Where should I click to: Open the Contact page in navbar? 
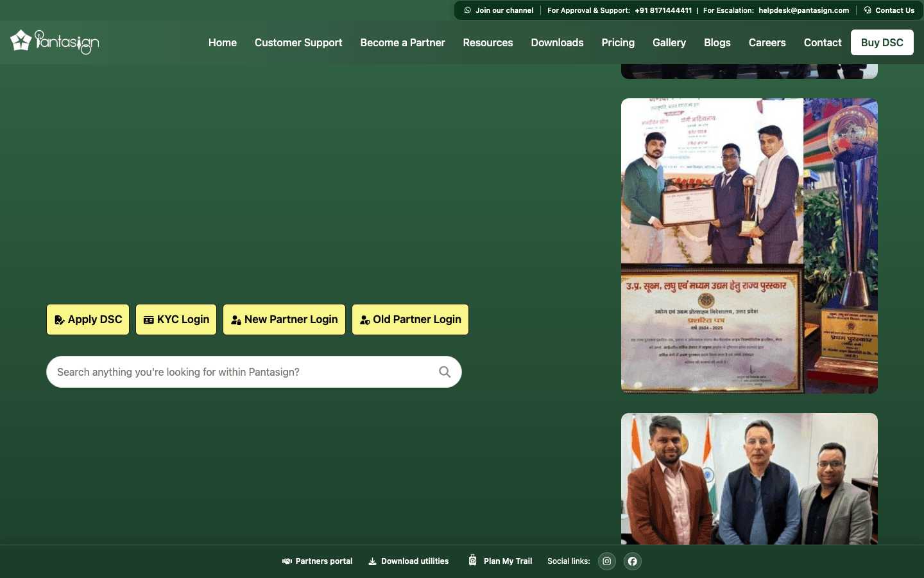pos(823,42)
